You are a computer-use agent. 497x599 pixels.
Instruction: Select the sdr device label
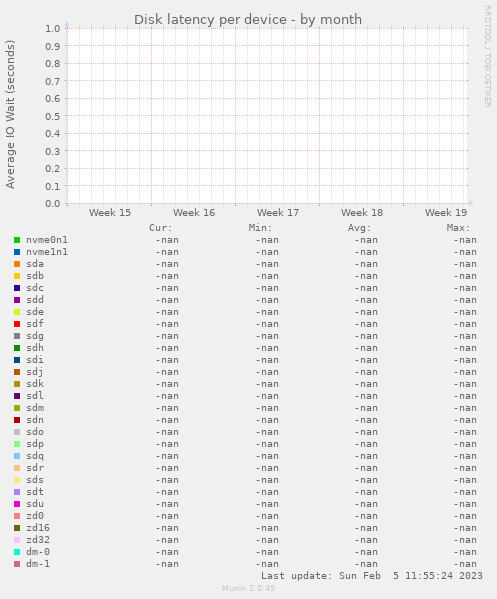pos(35,468)
